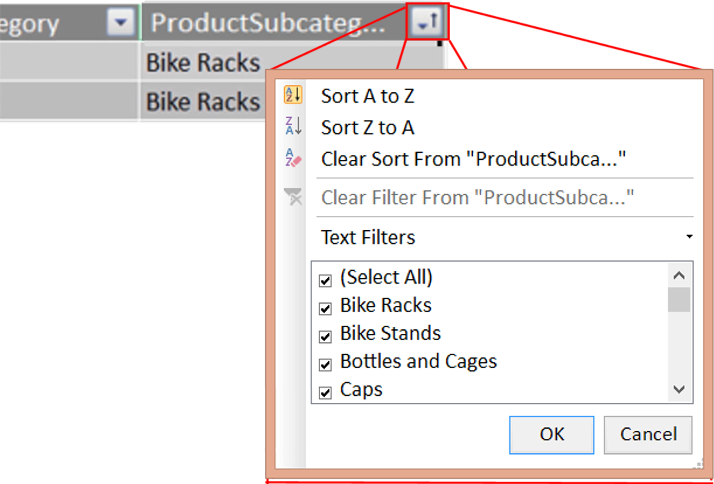Uncheck the Caps checkbox
This screenshot has width=714, height=484.
325,392
